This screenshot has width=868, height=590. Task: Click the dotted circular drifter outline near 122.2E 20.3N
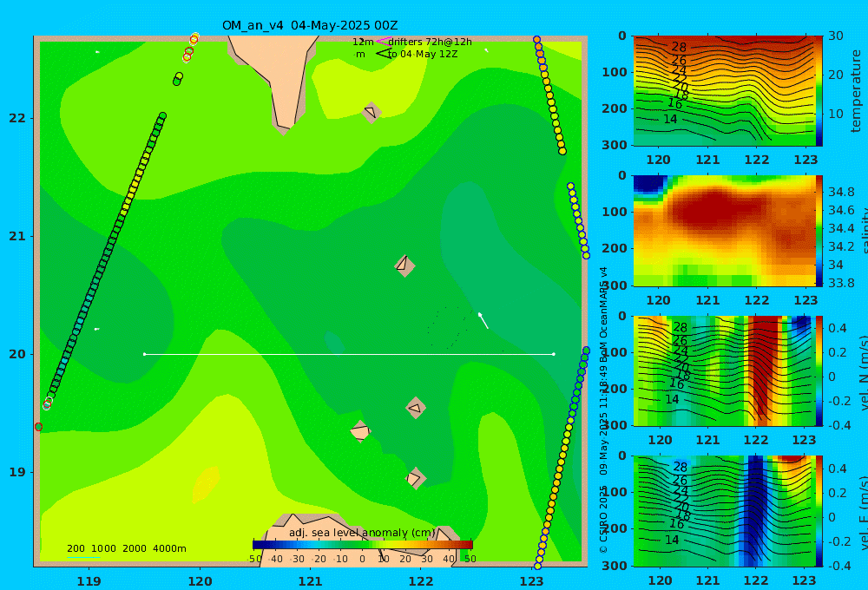pyautogui.click(x=449, y=328)
